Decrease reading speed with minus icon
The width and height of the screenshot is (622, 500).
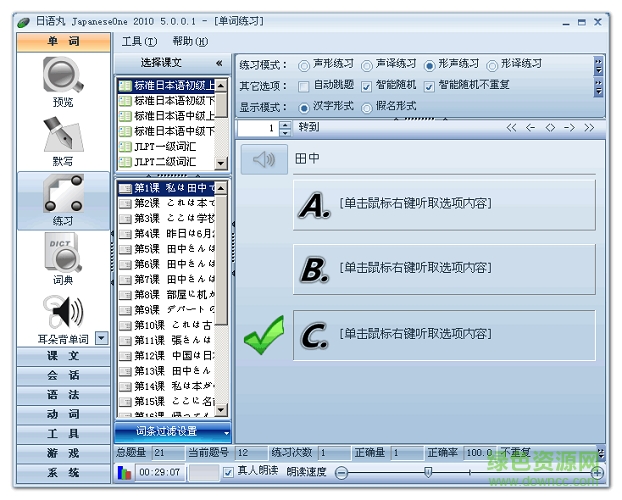(x=341, y=473)
